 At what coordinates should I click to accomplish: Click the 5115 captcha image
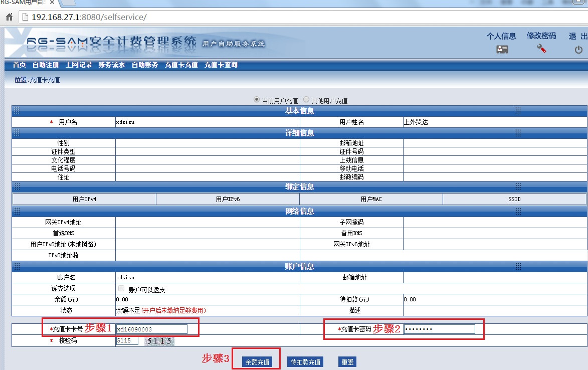click(159, 341)
